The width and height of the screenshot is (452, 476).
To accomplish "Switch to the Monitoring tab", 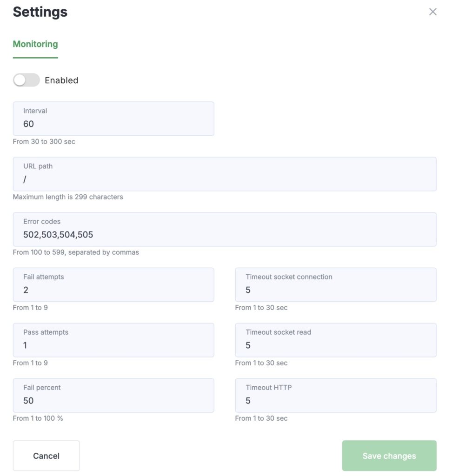I will coord(35,44).
